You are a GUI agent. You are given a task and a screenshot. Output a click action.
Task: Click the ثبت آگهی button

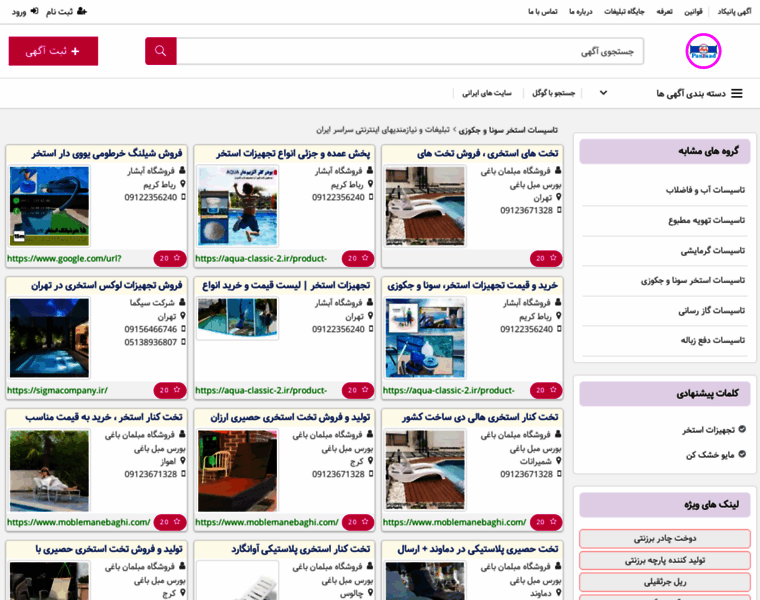[53, 51]
